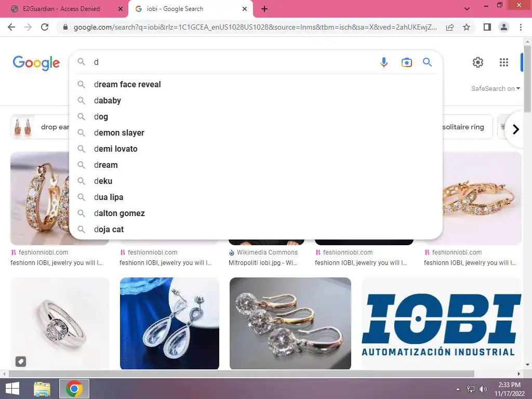Click the address bar URL
Viewport: 532px width, 399px height.
[x=255, y=27]
